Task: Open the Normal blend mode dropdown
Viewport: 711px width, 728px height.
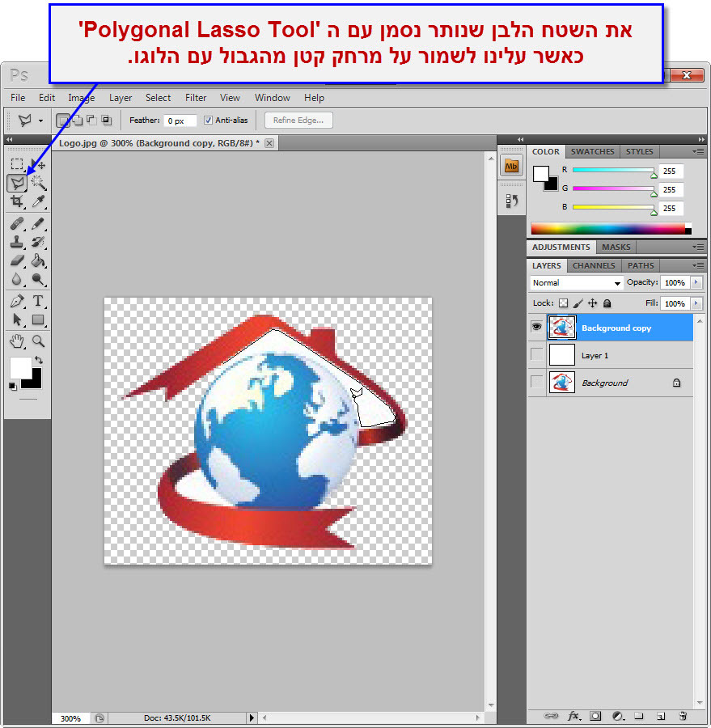Action: tap(576, 283)
